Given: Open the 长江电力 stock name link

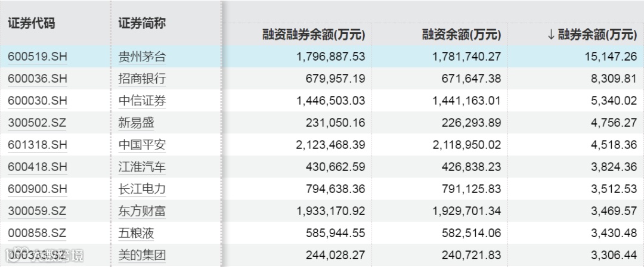Looking at the screenshot, I should (142, 189).
